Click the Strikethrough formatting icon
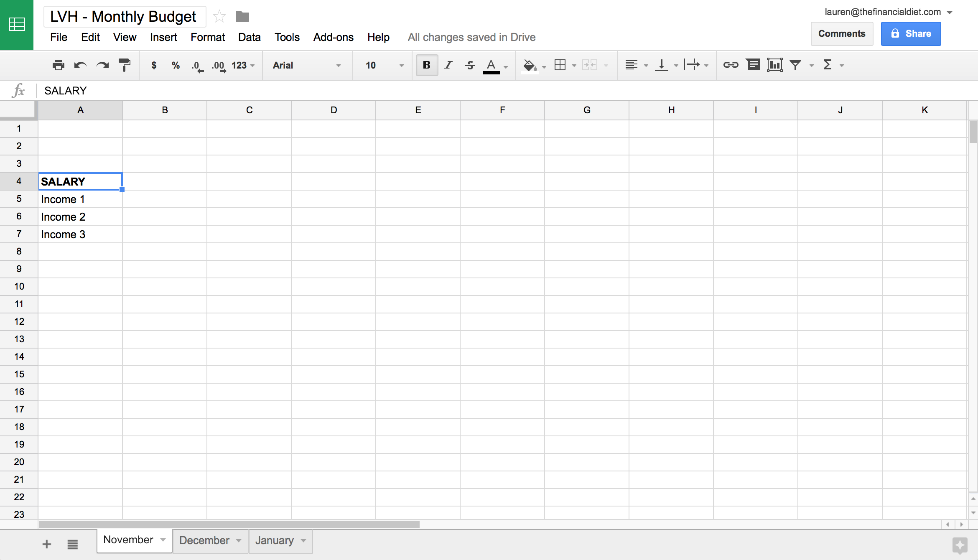The width and height of the screenshot is (978, 560). [469, 65]
